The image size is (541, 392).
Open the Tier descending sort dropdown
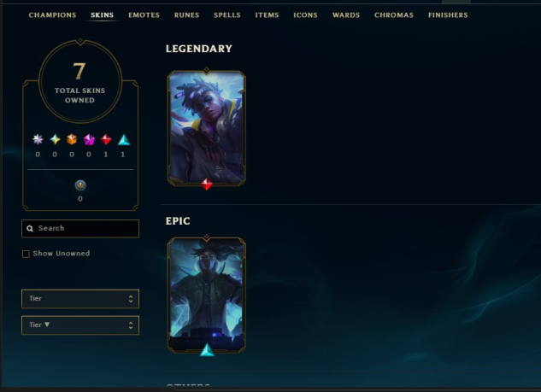(x=80, y=325)
